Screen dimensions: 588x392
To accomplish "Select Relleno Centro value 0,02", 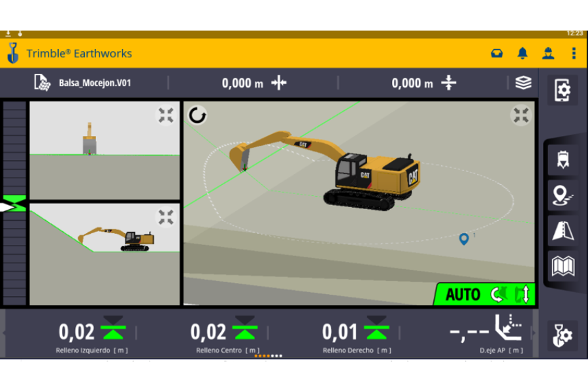I will tap(208, 332).
